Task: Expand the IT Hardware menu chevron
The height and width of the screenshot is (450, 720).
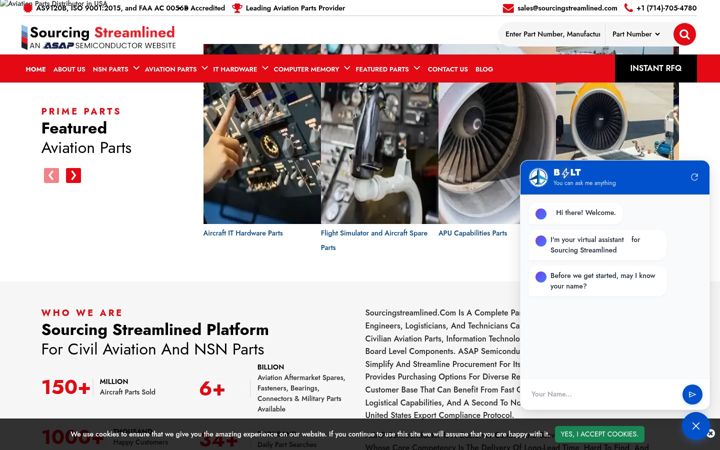Action: click(265, 68)
